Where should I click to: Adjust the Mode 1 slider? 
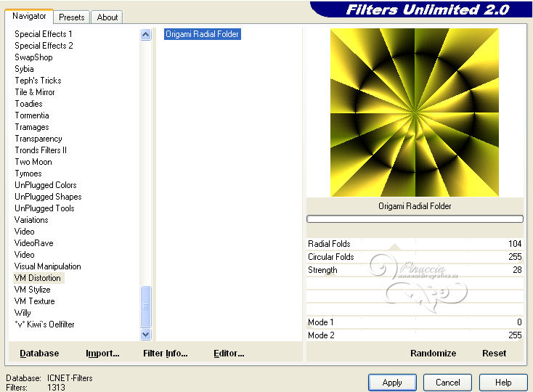point(415,322)
